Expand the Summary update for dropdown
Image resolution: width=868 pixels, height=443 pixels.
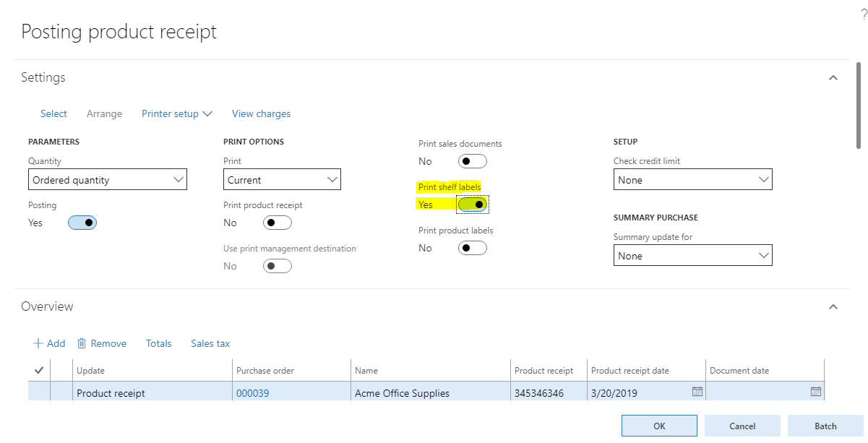(x=692, y=256)
